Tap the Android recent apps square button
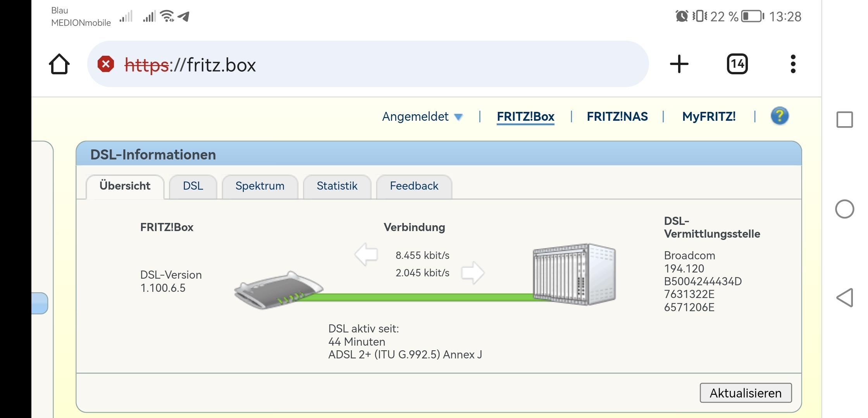Image resolution: width=868 pixels, height=418 pixels. pos(845,120)
